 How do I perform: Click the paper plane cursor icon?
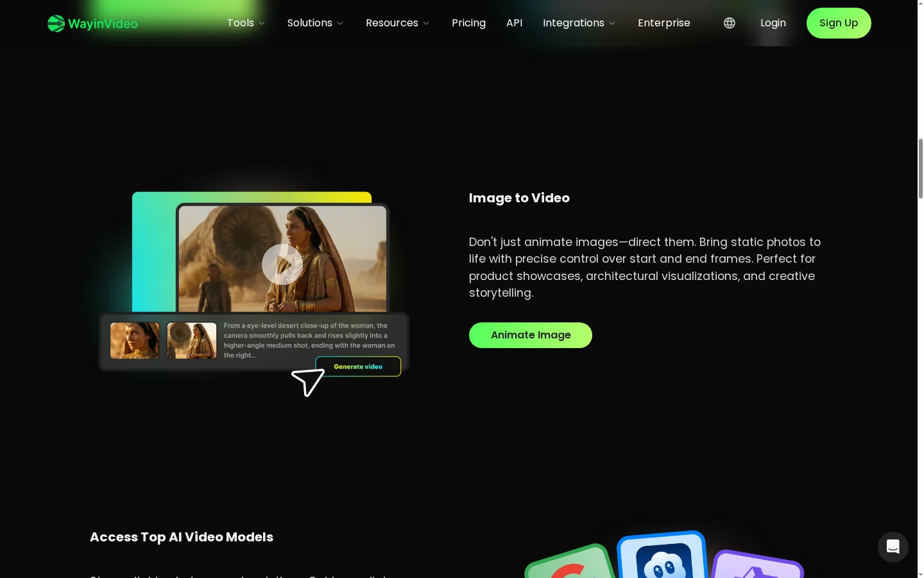(308, 382)
